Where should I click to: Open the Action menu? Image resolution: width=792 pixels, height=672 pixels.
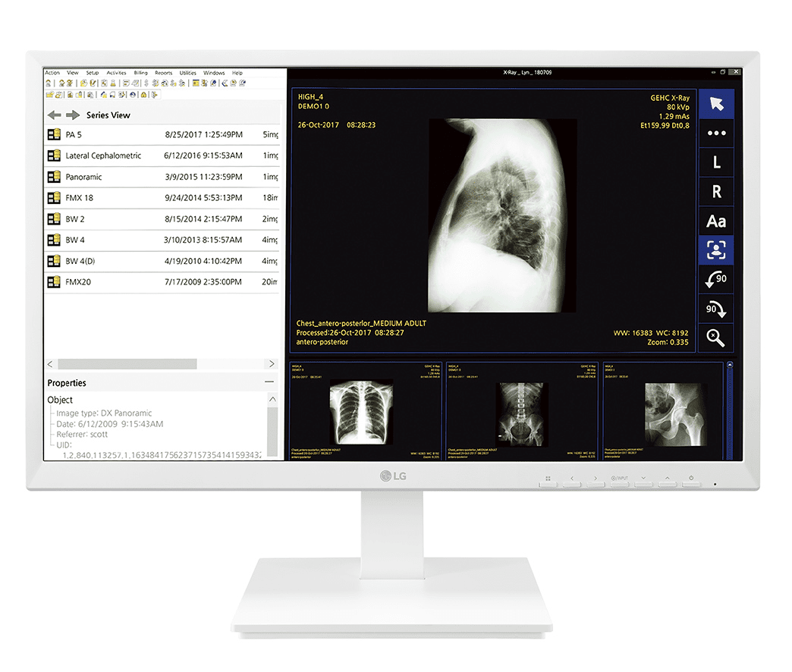[x=52, y=73]
